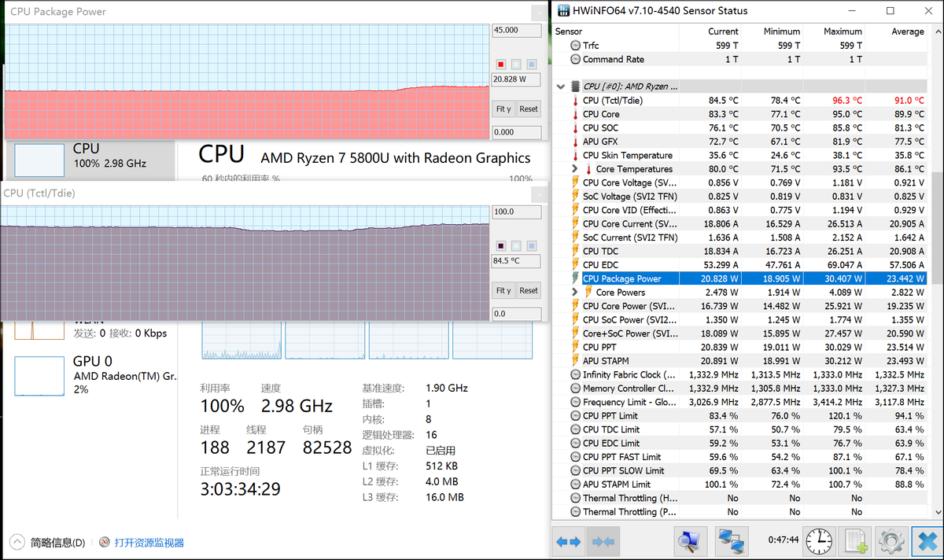Click the resource monitor icon in Task Manager
Screen dimensions: 944x560
tap(105, 542)
